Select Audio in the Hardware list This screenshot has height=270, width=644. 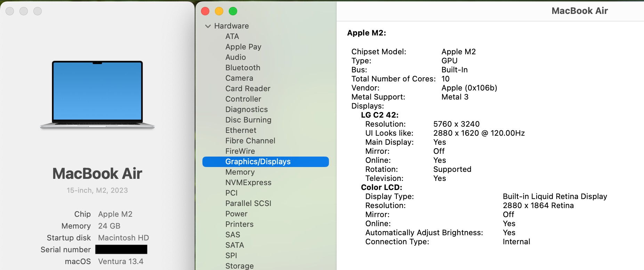[x=235, y=57]
